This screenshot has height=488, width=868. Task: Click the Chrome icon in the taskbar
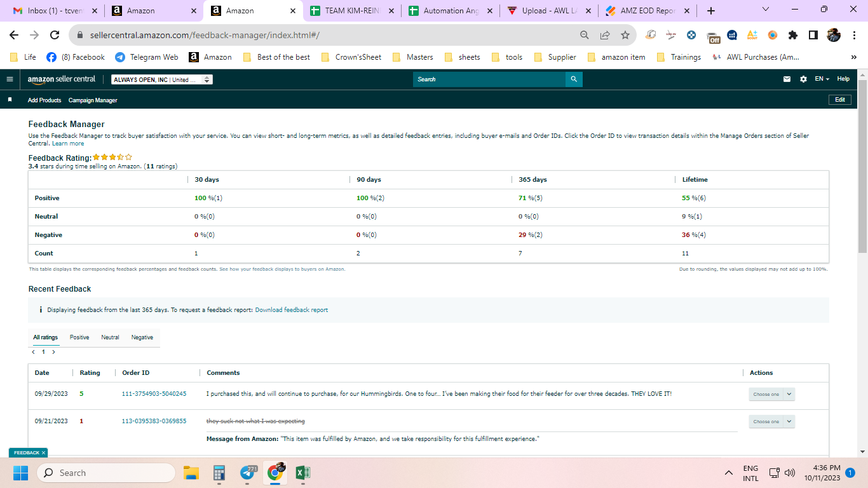[x=275, y=473]
